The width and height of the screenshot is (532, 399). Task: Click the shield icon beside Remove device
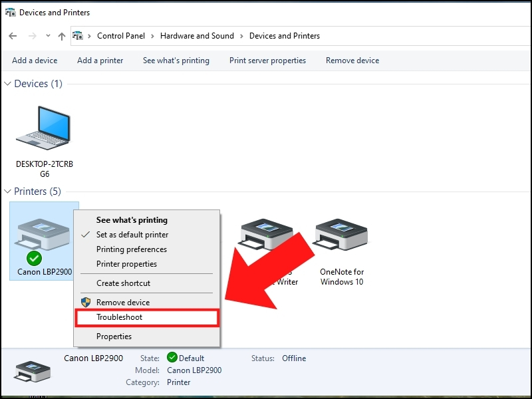click(x=86, y=302)
